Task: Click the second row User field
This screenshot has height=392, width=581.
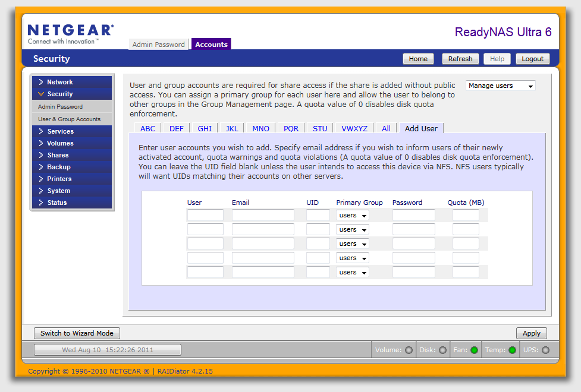Action: pyautogui.click(x=205, y=229)
